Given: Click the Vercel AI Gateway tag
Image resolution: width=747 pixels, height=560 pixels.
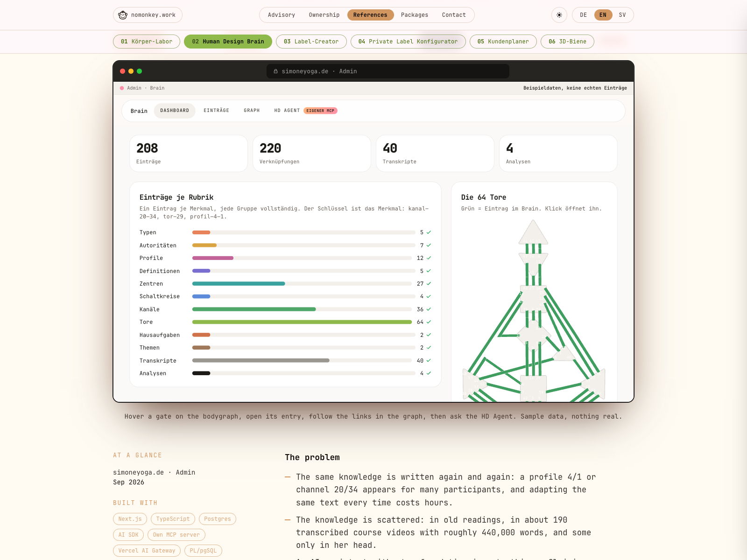Looking at the screenshot, I should (x=147, y=551).
